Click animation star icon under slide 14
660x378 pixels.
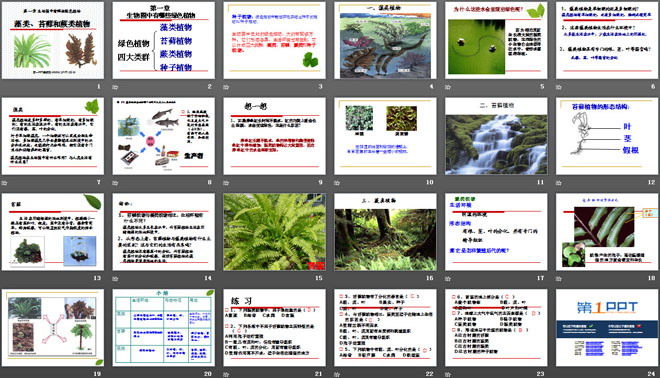point(115,279)
